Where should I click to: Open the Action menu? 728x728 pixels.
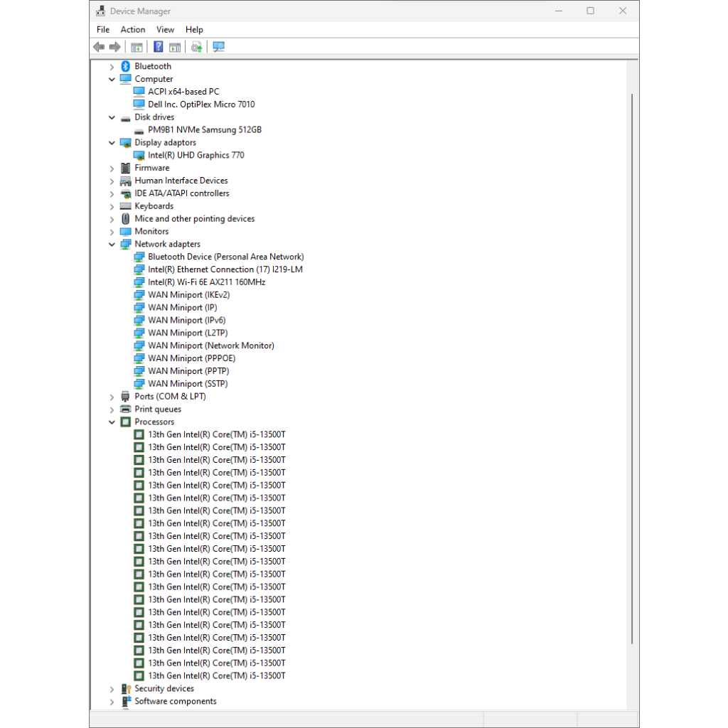[x=132, y=30]
